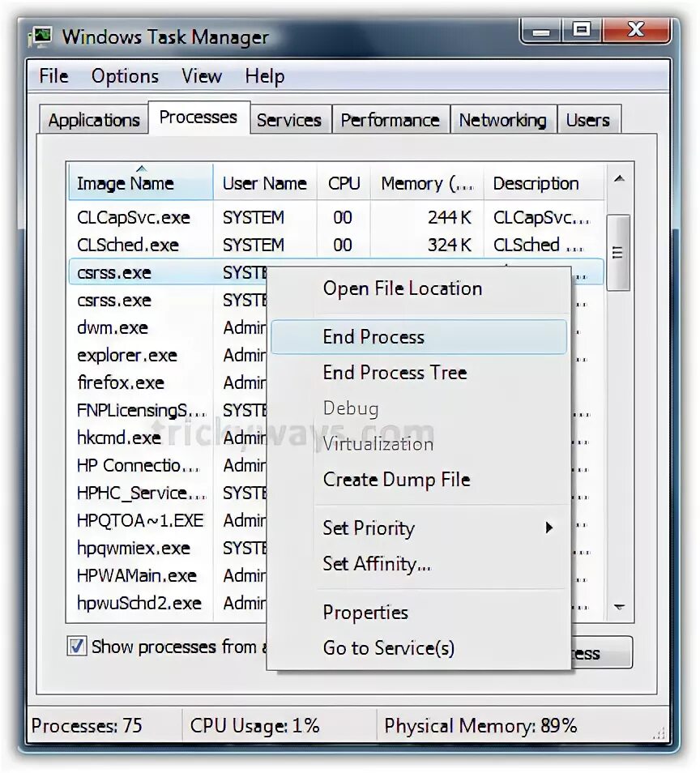Select End Process from context menu
This screenshot has width=700, height=773.
click(419, 337)
